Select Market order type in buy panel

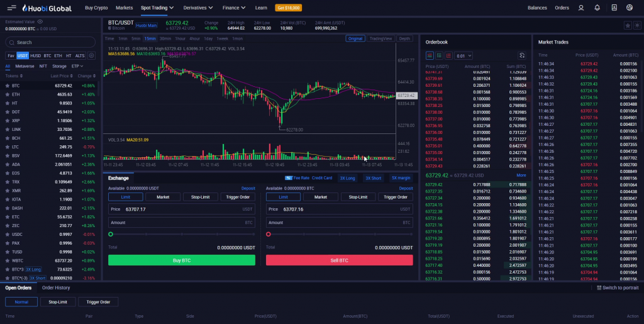click(x=163, y=197)
